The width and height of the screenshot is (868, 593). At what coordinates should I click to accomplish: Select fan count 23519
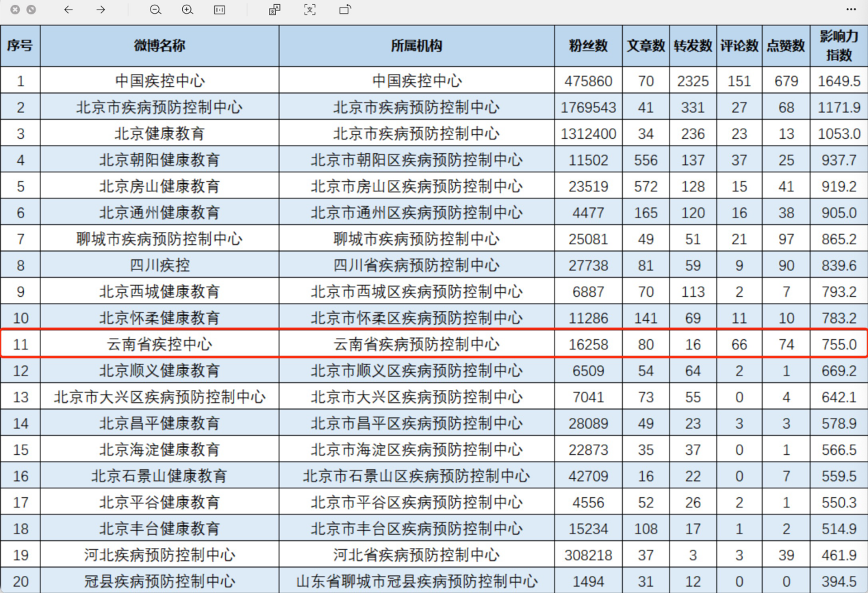(x=589, y=186)
